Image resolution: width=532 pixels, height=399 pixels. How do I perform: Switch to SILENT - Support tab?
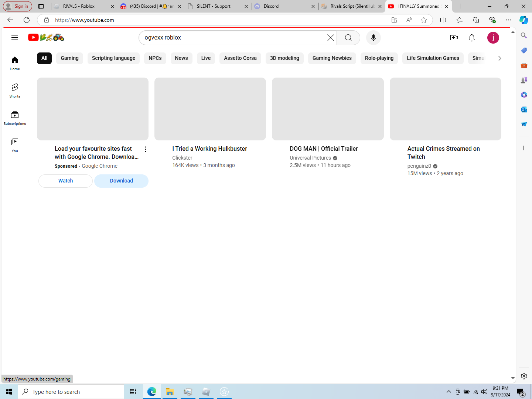[x=218, y=6]
